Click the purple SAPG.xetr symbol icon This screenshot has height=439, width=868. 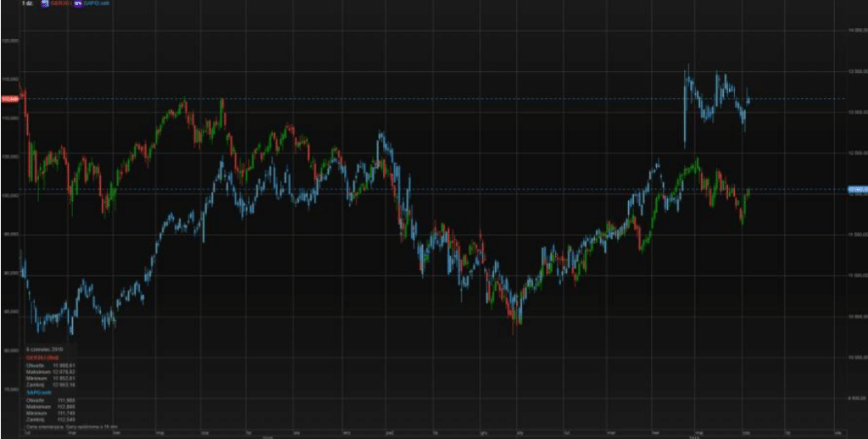click(78, 3)
